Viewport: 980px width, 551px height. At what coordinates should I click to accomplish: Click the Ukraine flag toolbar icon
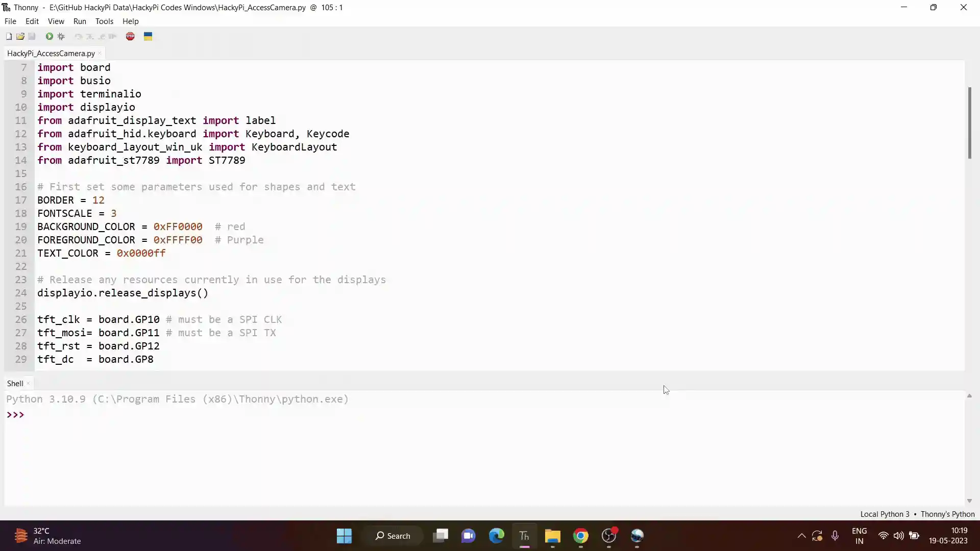click(148, 36)
